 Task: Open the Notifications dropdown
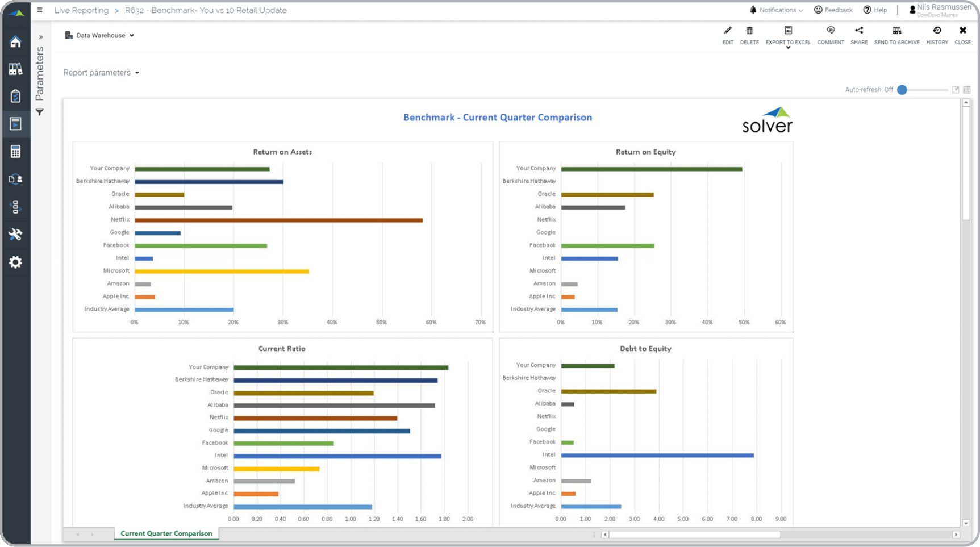pyautogui.click(x=776, y=10)
